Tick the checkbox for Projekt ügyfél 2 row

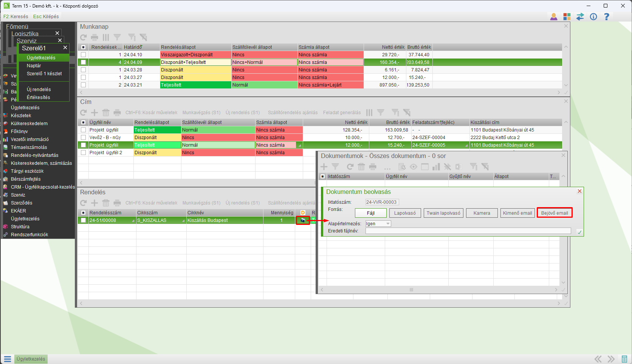84,153
